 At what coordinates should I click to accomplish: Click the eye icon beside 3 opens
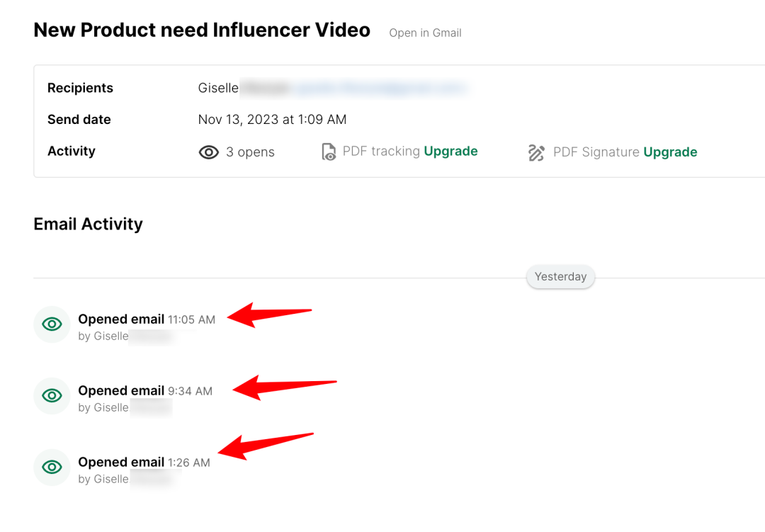point(208,152)
